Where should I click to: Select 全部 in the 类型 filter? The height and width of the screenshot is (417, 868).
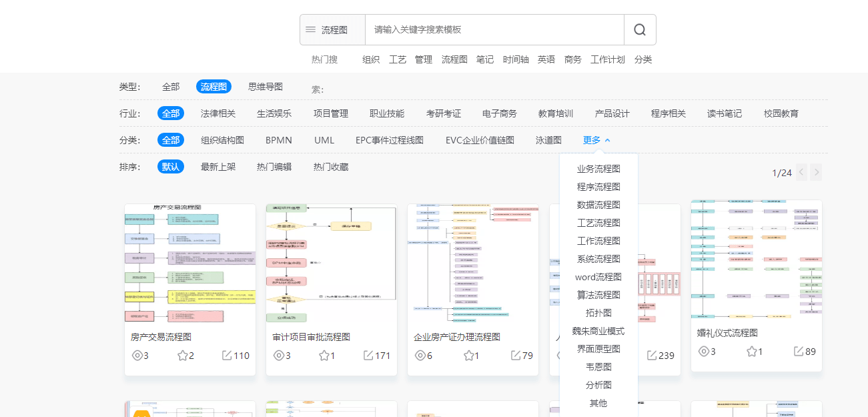171,87
